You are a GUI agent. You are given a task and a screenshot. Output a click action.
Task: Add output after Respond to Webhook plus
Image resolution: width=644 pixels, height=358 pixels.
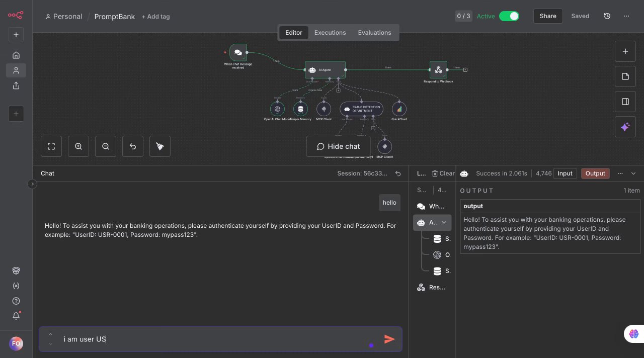[465, 70]
